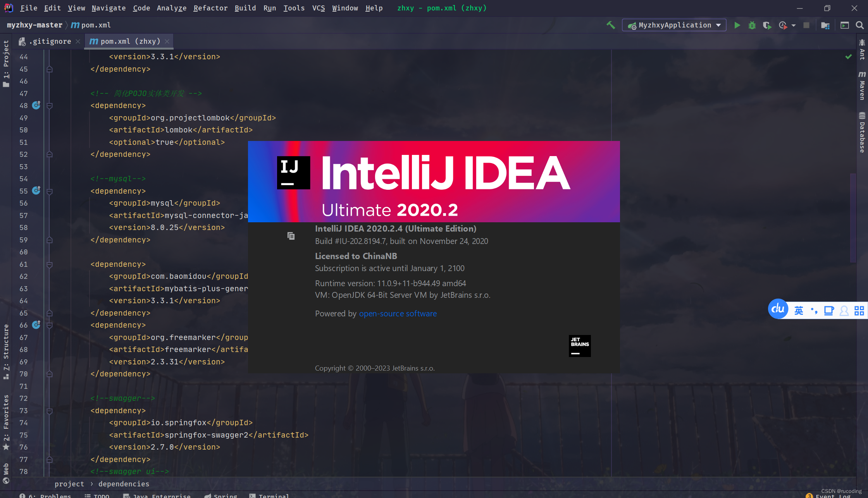The image size is (868, 498).
Task: Start debugging with the green bug icon
Action: [752, 25]
